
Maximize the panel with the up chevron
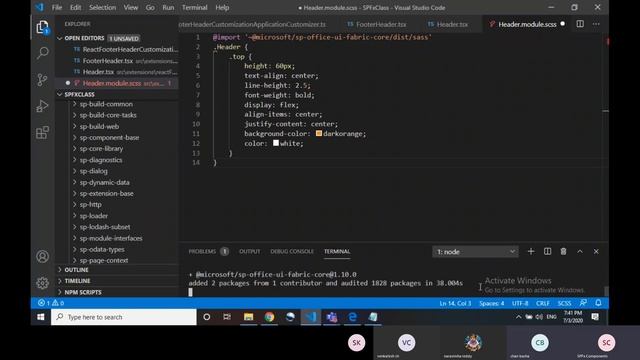[x=580, y=251]
